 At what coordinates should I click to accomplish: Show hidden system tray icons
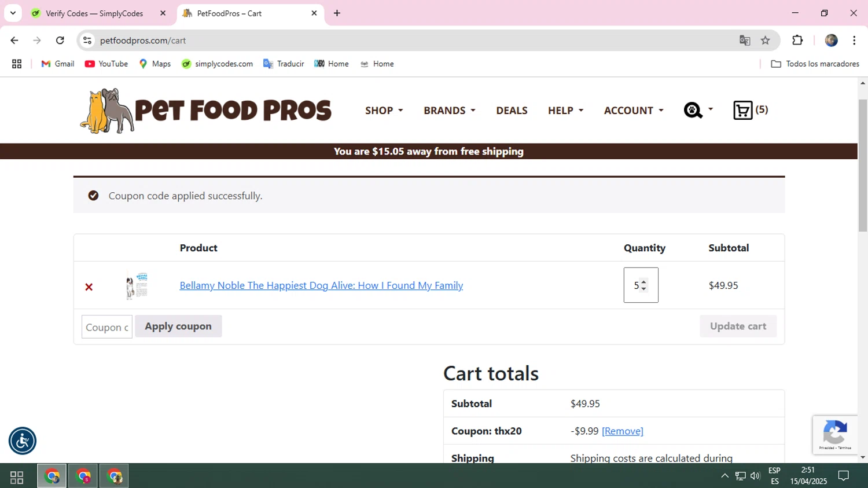tap(724, 476)
